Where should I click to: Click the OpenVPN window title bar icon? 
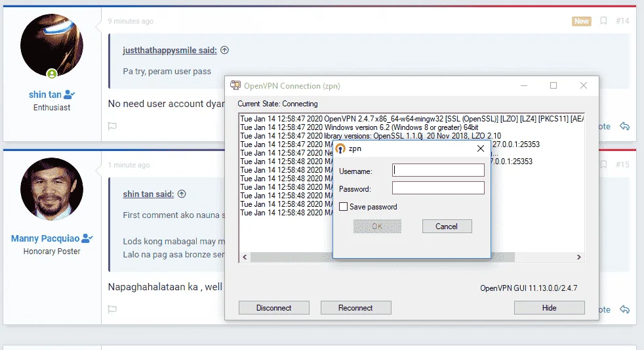[x=235, y=85]
